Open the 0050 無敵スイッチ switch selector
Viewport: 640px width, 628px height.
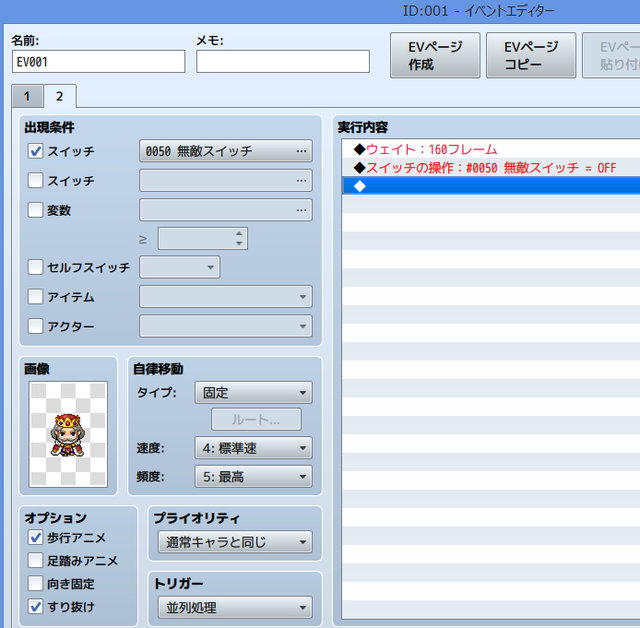(226, 151)
